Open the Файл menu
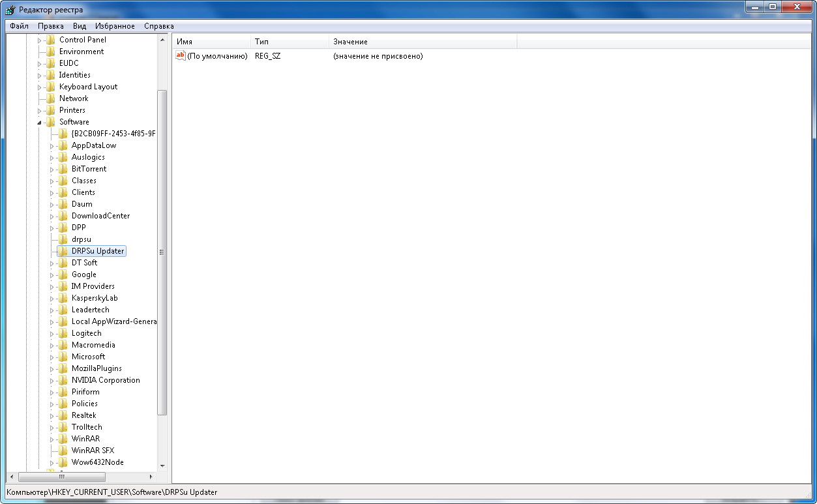The image size is (817, 504). pyautogui.click(x=19, y=26)
